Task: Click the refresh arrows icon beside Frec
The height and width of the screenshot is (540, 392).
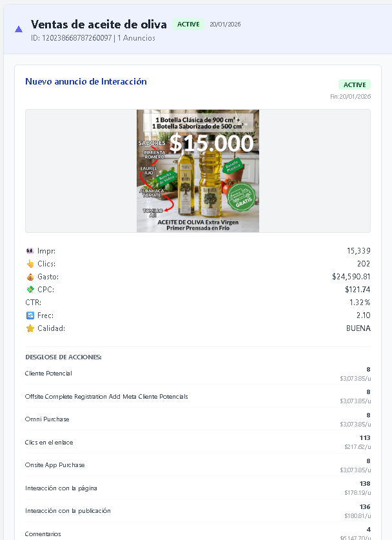Action: pos(29,315)
